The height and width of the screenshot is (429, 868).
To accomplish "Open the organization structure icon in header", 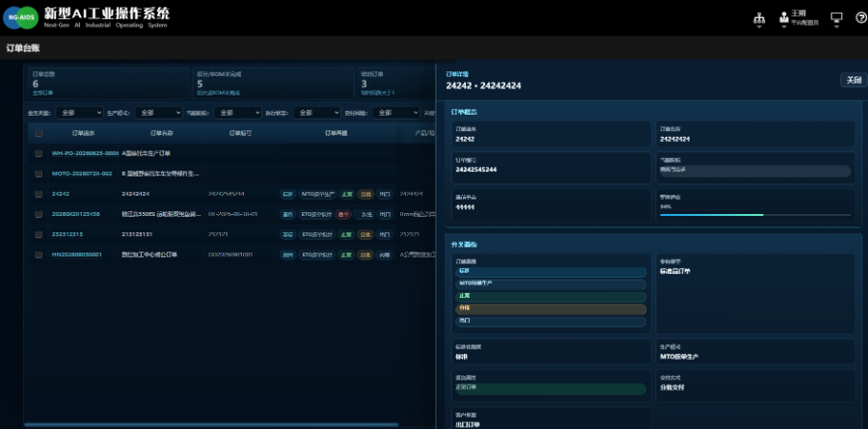I will (x=759, y=18).
